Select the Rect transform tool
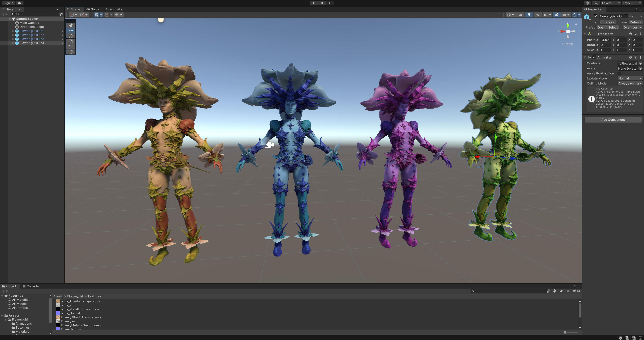The width and height of the screenshot is (644, 340). [x=71, y=47]
